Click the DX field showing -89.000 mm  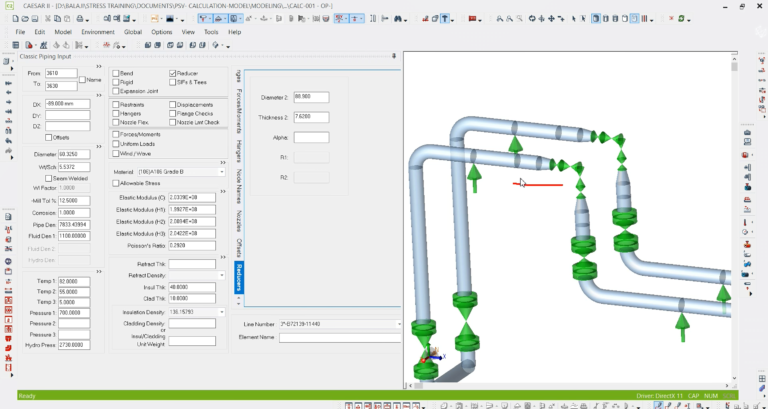coord(68,104)
